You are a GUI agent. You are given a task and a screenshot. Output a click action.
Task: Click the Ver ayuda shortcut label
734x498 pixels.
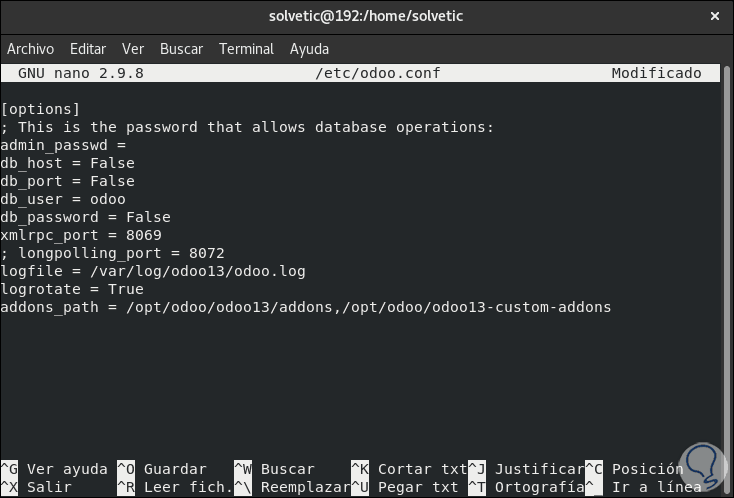click(66, 469)
